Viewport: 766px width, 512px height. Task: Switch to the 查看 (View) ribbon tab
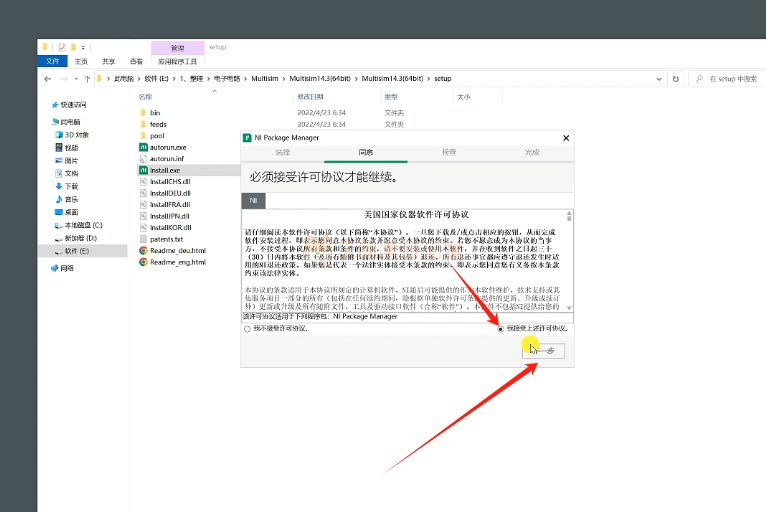135,60
